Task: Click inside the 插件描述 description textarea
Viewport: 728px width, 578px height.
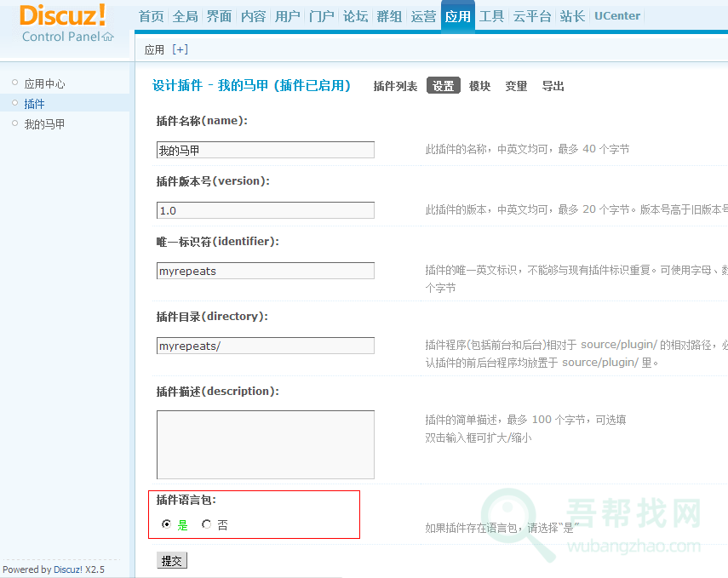Action: point(266,444)
